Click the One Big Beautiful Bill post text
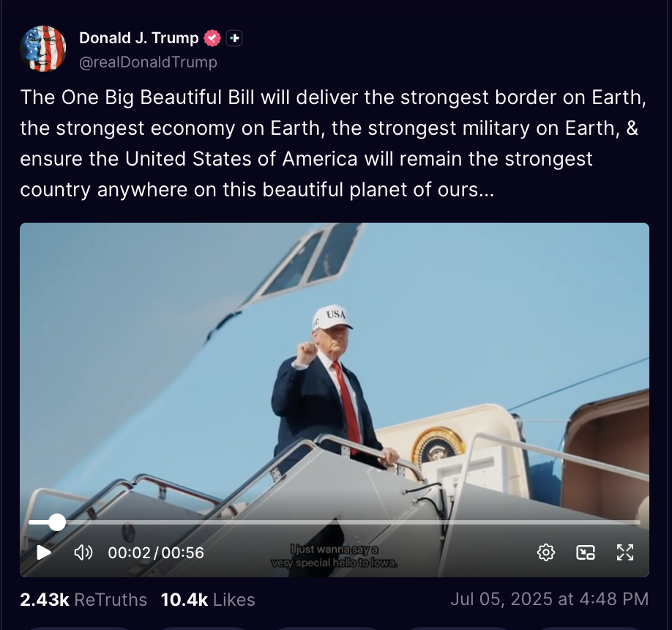This screenshot has height=630, width=672. tap(333, 144)
